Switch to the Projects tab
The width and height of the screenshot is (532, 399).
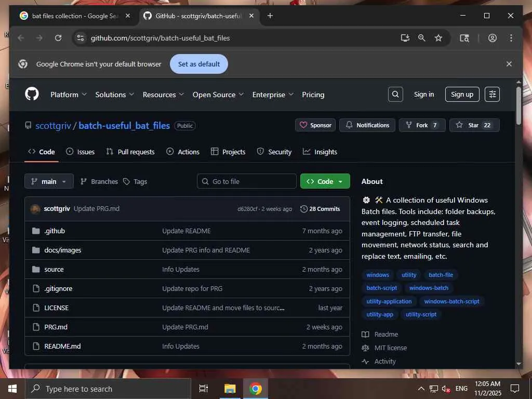click(x=228, y=152)
